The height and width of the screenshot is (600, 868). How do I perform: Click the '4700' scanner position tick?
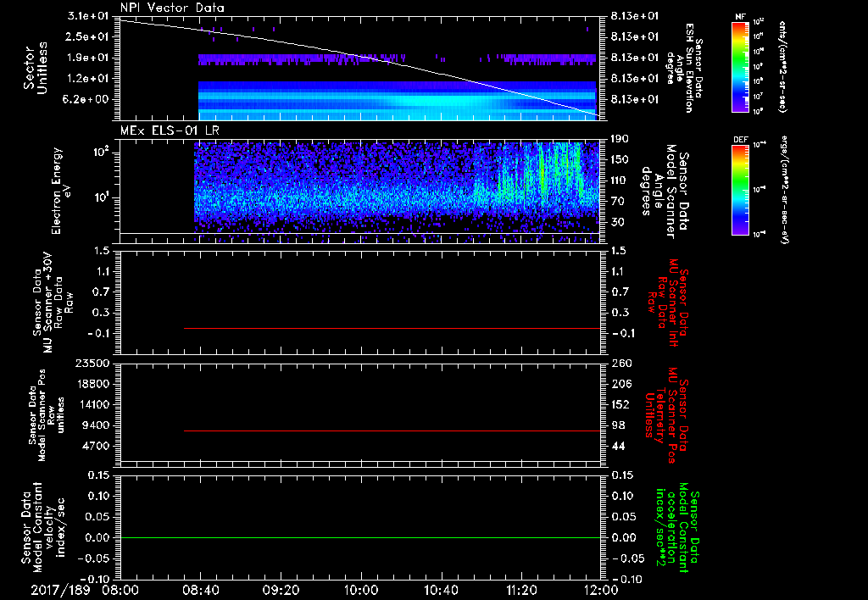[x=96, y=446]
